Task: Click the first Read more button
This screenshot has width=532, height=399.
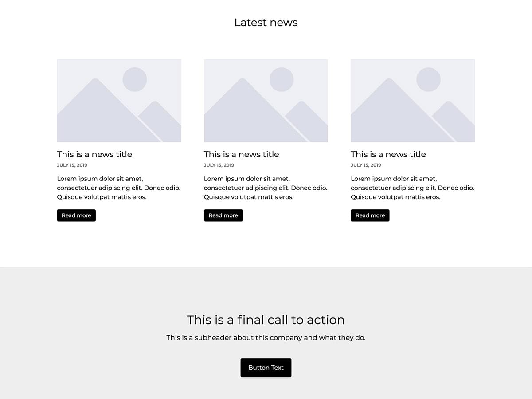Action: click(x=76, y=215)
